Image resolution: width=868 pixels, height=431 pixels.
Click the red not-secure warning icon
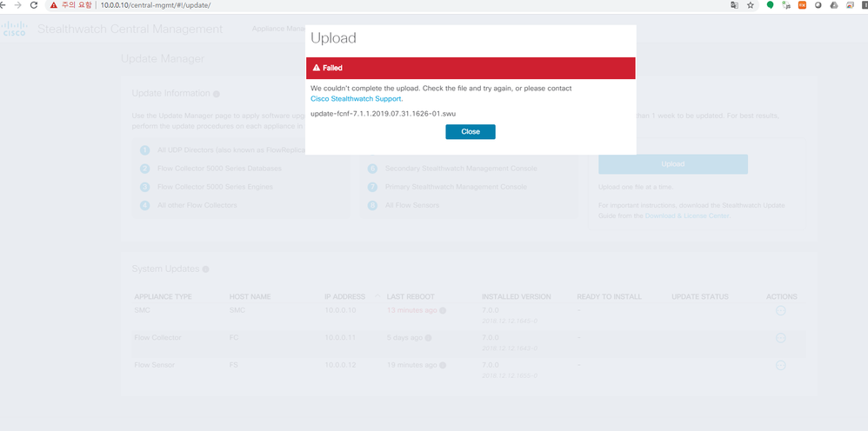(54, 5)
